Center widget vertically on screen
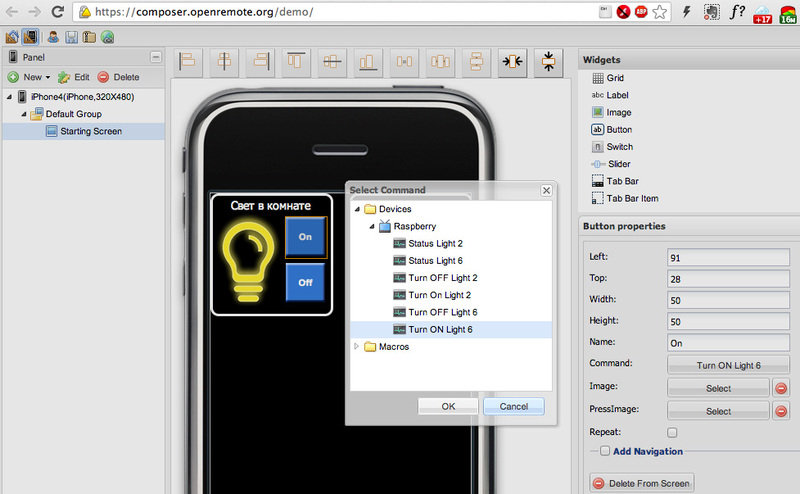The height and width of the screenshot is (494, 800). pos(548,62)
